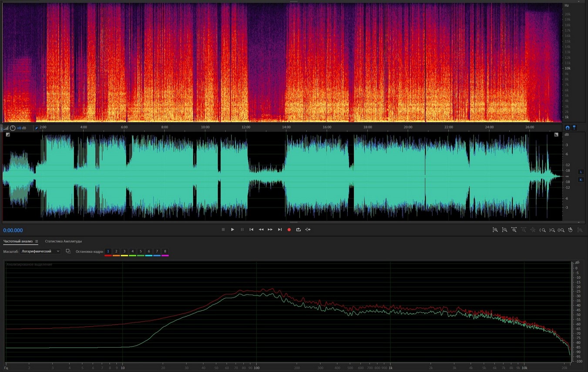This screenshot has width=588, height=372.
Task: Jump to the previous marker with skip-back button
Action: 252,230
